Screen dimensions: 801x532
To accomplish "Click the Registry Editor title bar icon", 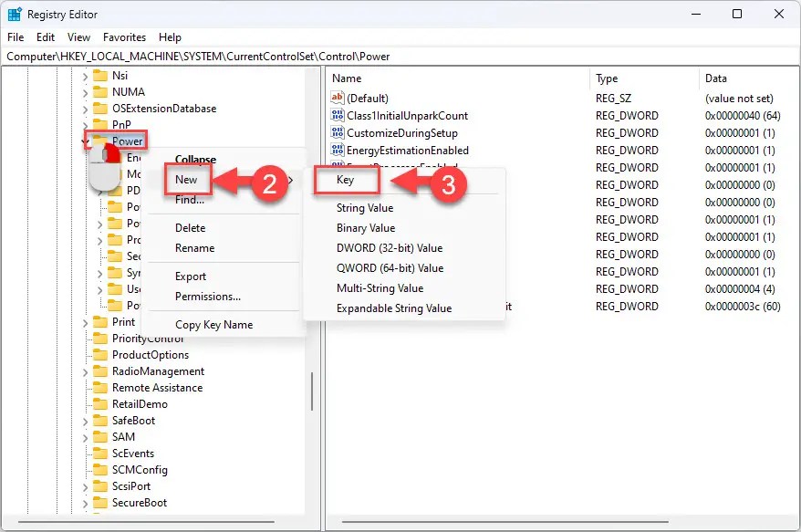I will click(13, 14).
